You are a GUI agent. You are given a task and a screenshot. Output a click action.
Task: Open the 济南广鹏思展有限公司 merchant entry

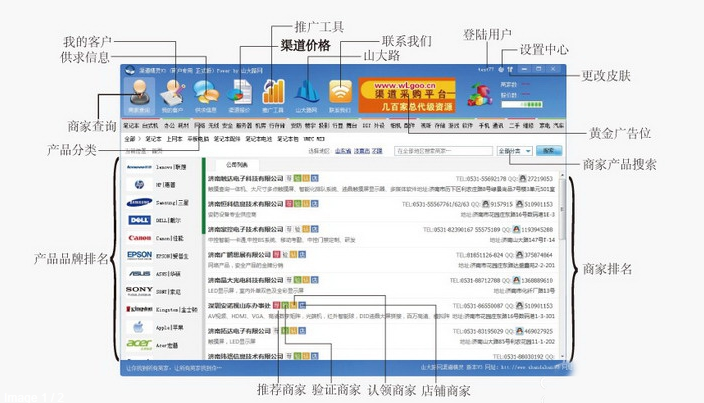239,254
